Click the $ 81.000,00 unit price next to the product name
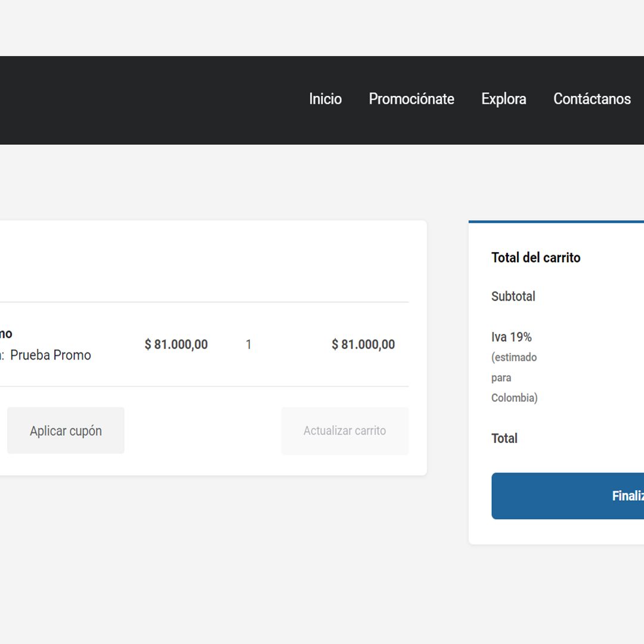Image resolution: width=644 pixels, height=644 pixels. (x=176, y=344)
